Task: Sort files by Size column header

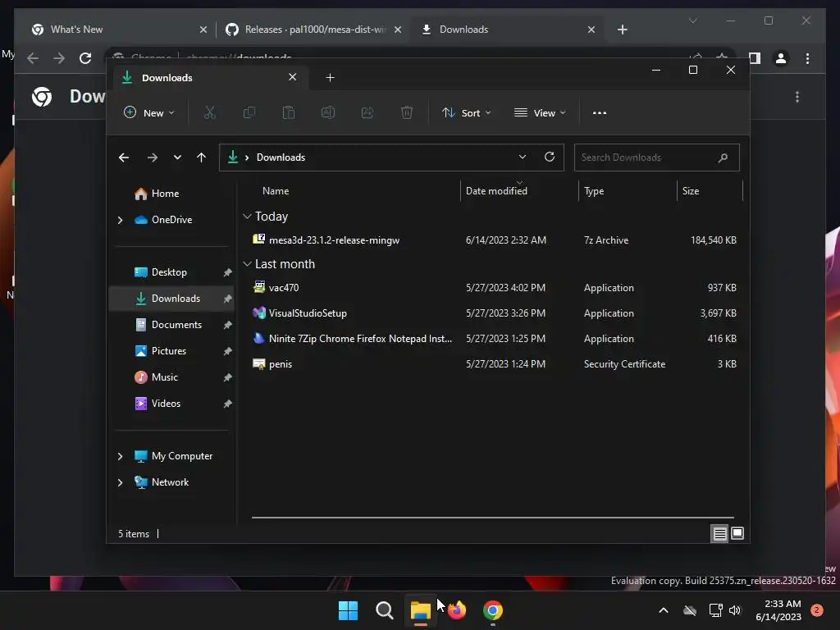Action: [691, 191]
